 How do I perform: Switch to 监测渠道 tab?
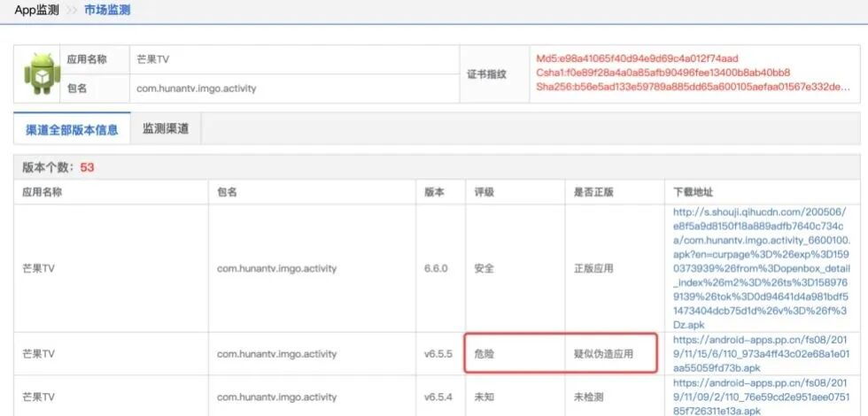(x=166, y=129)
